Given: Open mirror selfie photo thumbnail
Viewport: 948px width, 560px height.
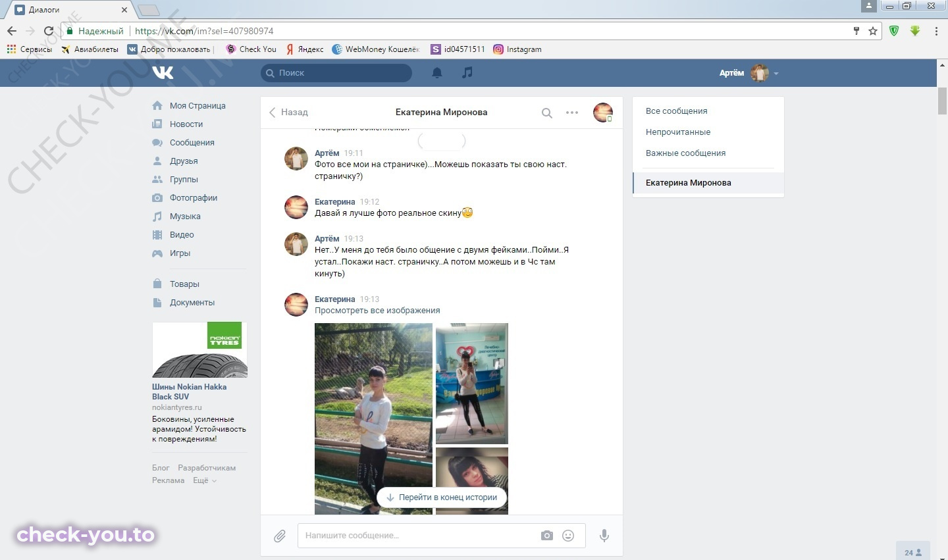Looking at the screenshot, I should click(x=472, y=384).
